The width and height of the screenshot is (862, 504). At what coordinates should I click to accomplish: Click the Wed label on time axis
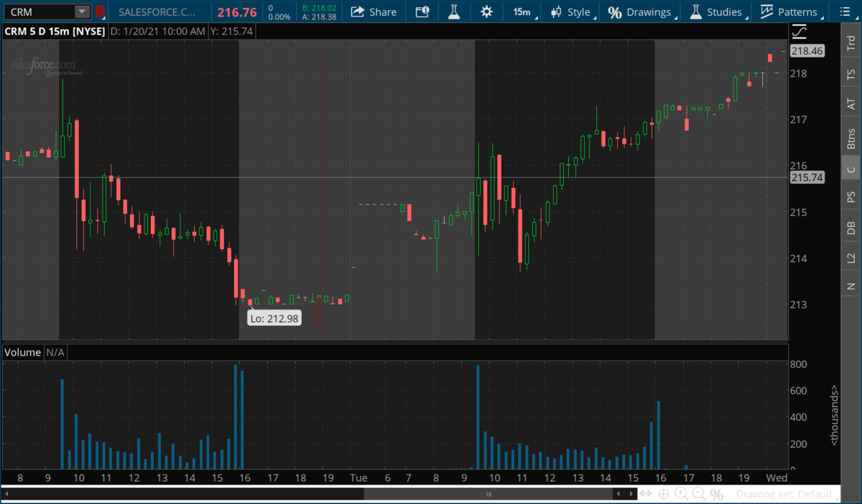click(777, 477)
